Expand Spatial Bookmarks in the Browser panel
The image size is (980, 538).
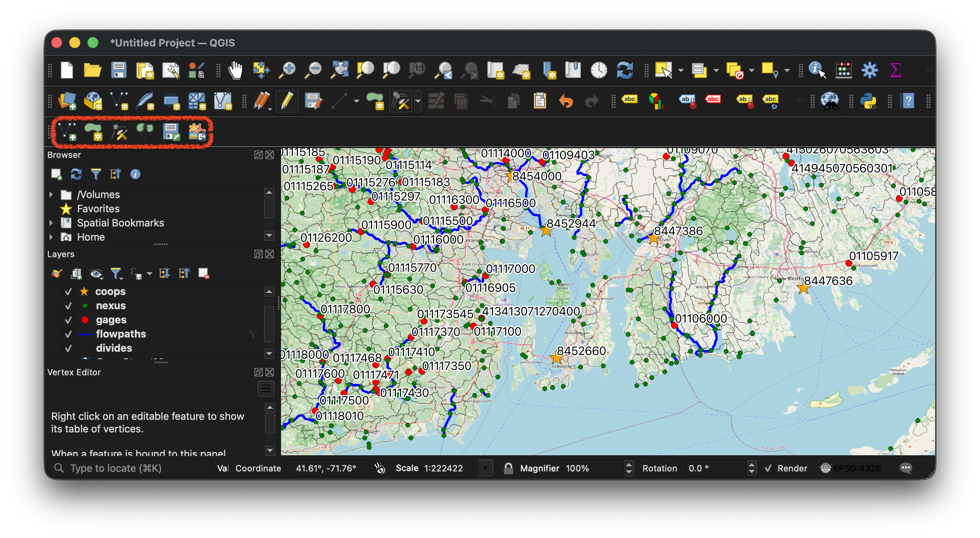click(52, 223)
